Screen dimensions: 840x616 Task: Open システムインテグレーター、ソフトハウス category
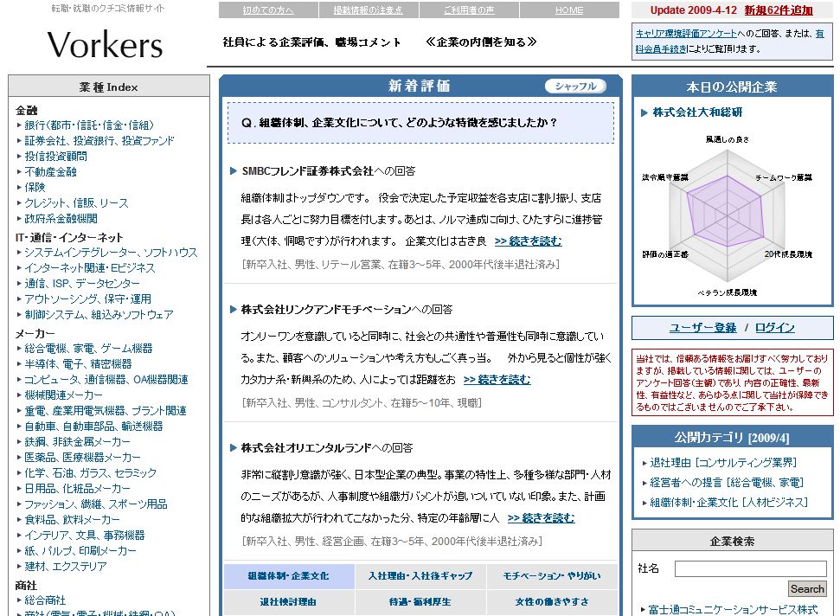click(x=111, y=253)
